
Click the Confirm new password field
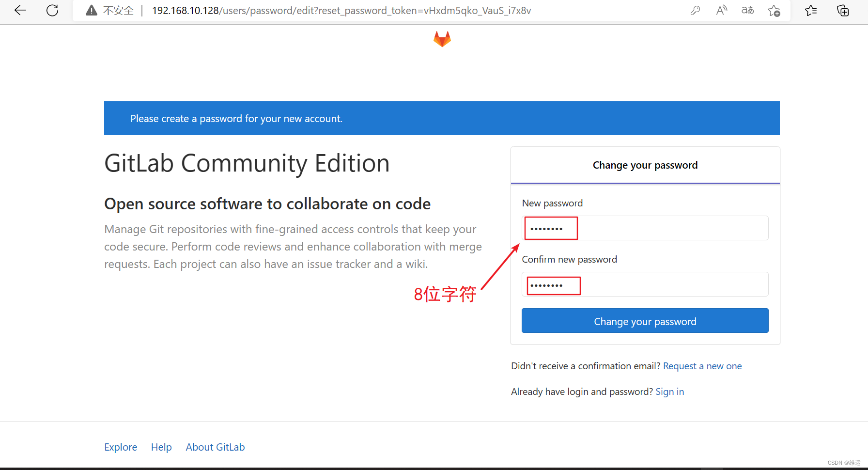pos(645,284)
